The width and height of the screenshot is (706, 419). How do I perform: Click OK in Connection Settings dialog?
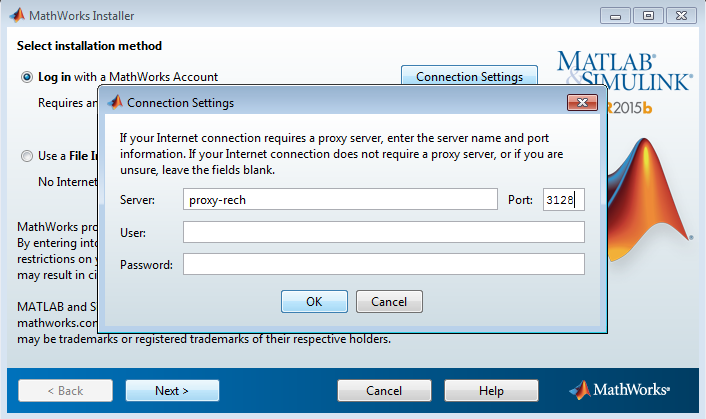[x=314, y=302]
